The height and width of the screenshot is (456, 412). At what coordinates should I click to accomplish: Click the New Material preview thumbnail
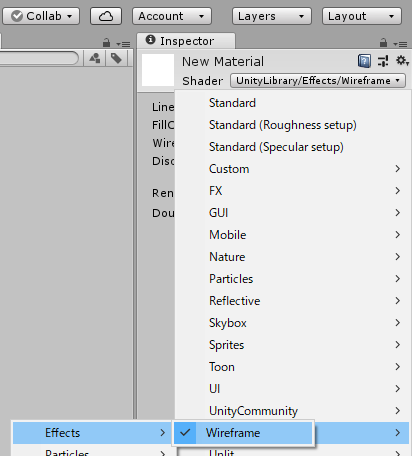point(158,70)
